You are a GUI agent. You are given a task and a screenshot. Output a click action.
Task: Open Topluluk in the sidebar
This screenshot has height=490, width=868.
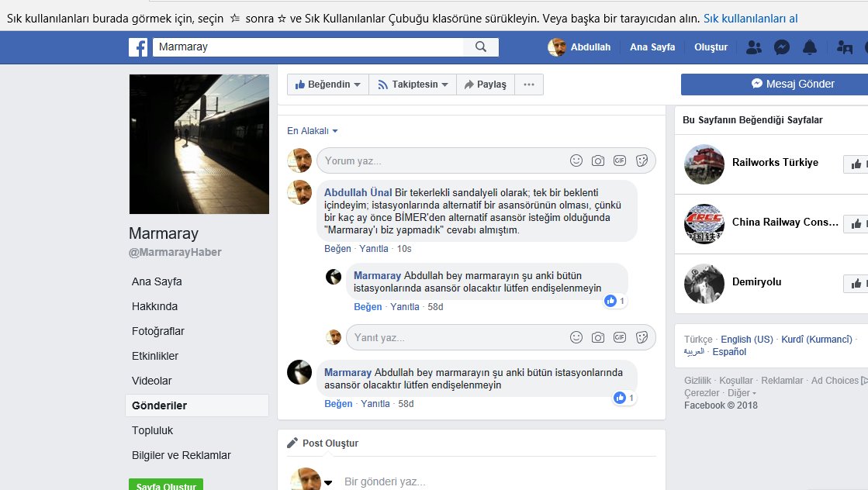coord(152,431)
